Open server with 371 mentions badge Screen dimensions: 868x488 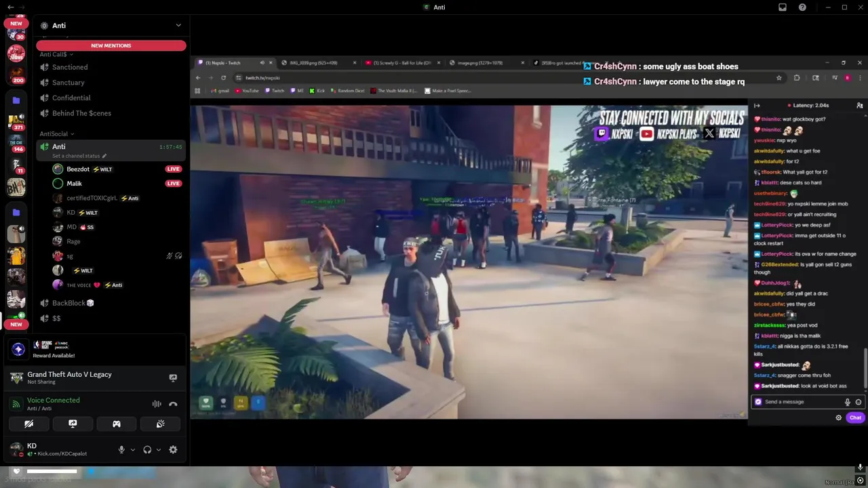16,122
